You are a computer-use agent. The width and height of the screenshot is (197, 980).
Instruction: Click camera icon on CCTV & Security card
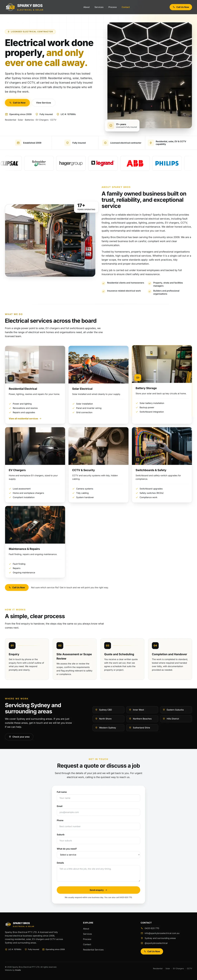[x=74, y=460]
